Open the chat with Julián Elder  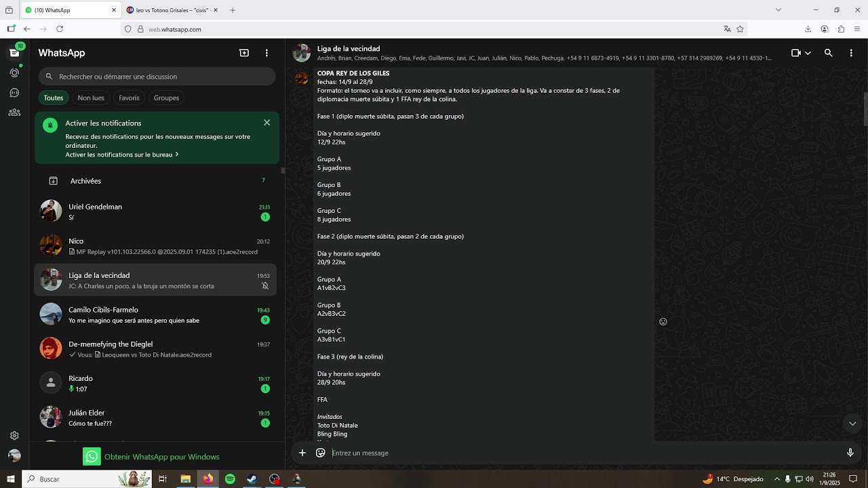click(x=157, y=418)
